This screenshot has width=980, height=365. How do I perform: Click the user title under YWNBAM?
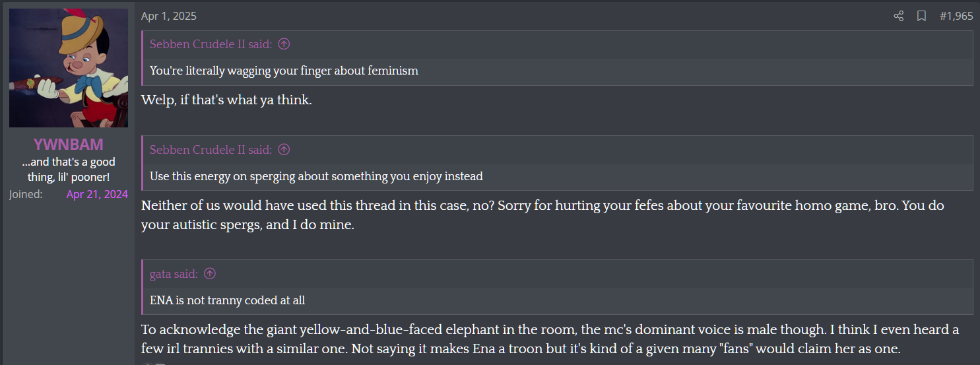pyautogui.click(x=69, y=169)
